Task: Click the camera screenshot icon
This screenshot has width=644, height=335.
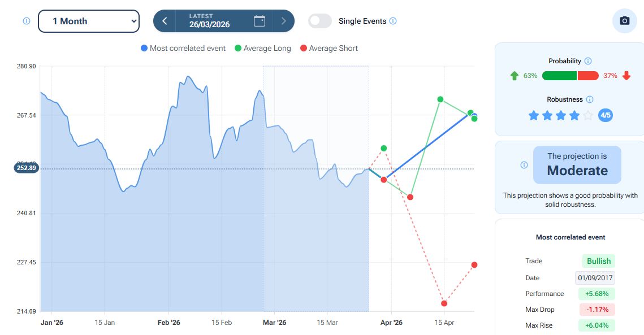Action: 624,21
